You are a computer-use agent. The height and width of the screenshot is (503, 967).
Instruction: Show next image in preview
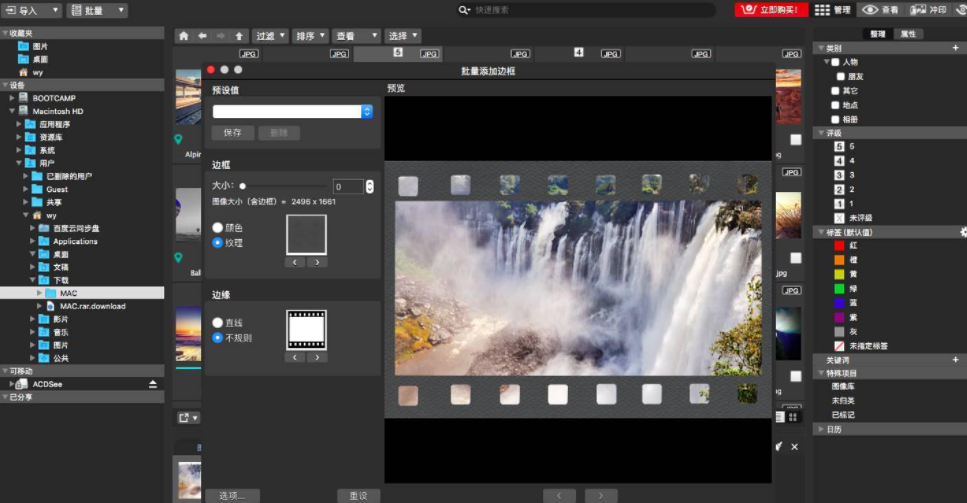coord(601,496)
